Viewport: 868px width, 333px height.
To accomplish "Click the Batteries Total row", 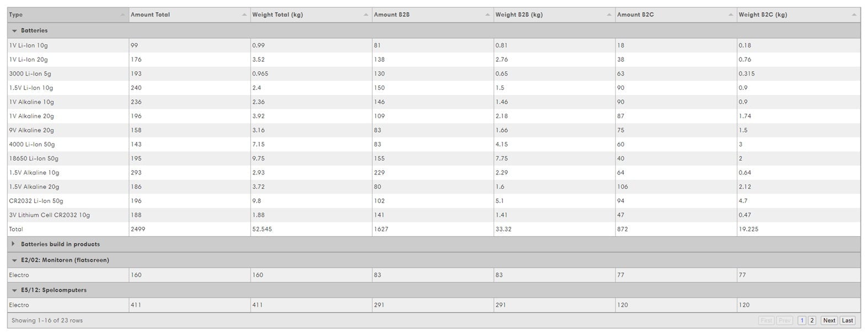I will (16, 229).
